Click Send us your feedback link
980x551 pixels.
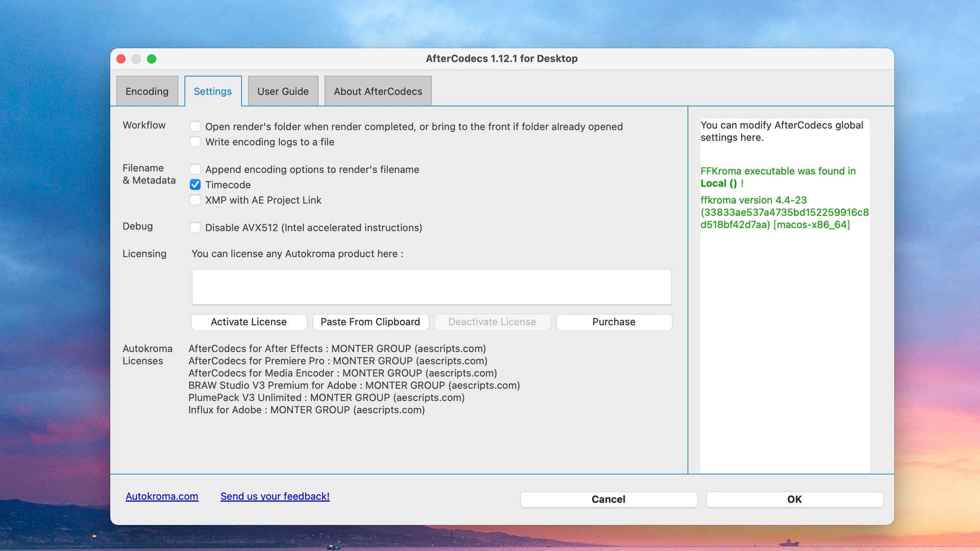(x=275, y=496)
